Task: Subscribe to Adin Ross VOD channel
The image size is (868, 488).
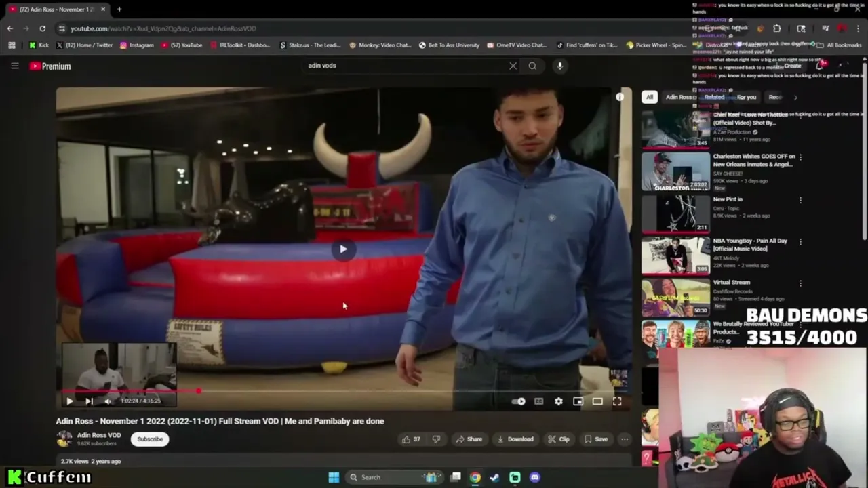Action: coord(150,439)
